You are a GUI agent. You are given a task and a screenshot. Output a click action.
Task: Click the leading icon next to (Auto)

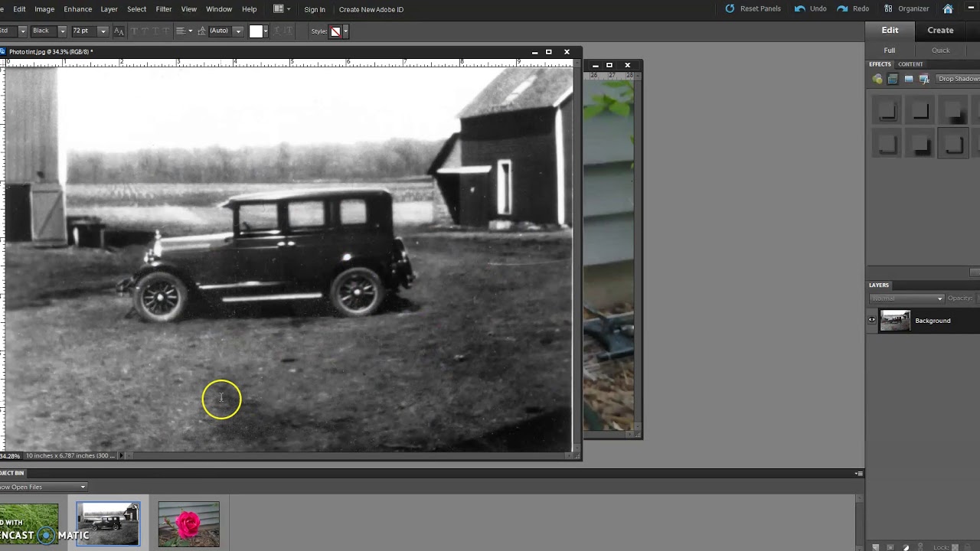click(201, 31)
